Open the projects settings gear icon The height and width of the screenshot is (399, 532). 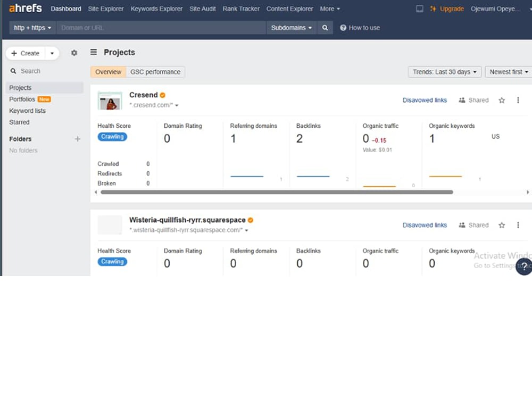(x=74, y=53)
